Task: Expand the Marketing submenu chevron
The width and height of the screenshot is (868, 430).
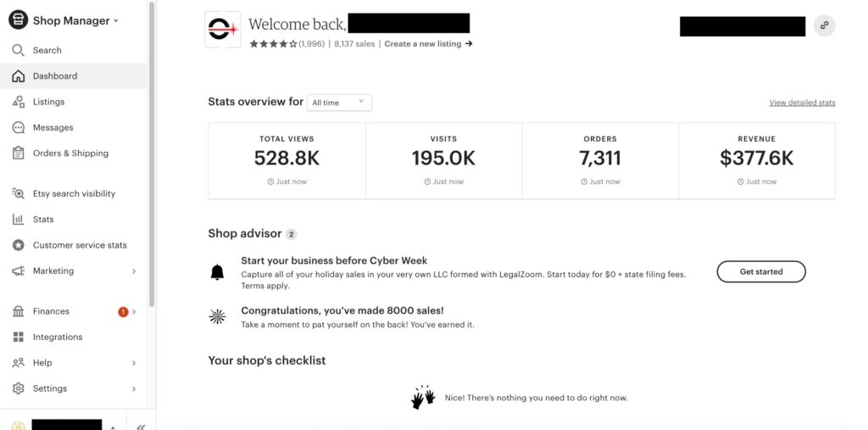Action: coord(134,271)
